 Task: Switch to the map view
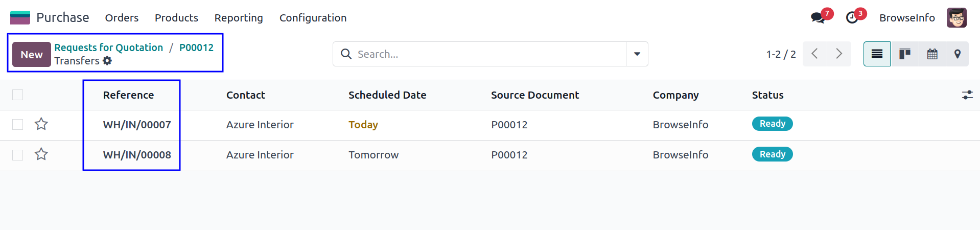pos(958,54)
